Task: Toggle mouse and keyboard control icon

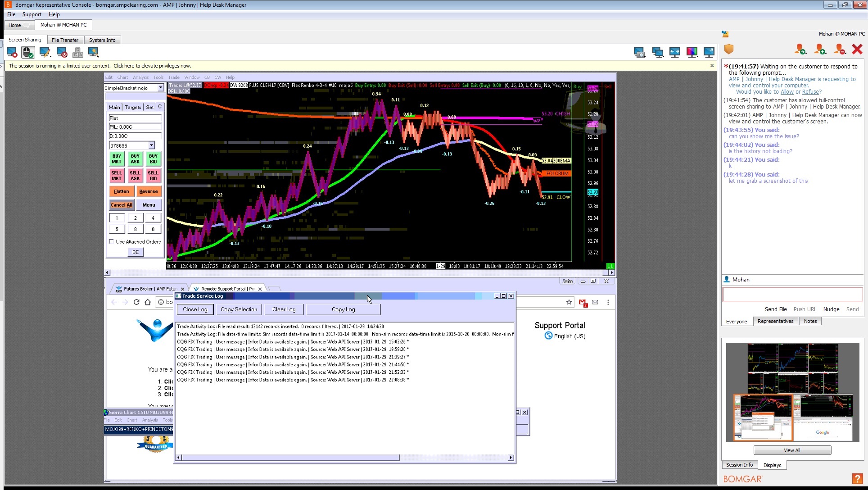Action: click(x=28, y=53)
